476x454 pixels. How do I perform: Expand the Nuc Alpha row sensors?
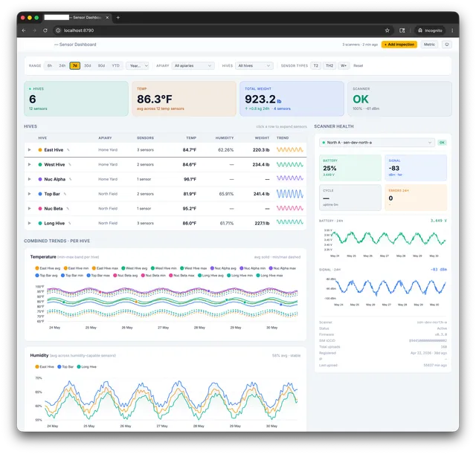pos(30,179)
